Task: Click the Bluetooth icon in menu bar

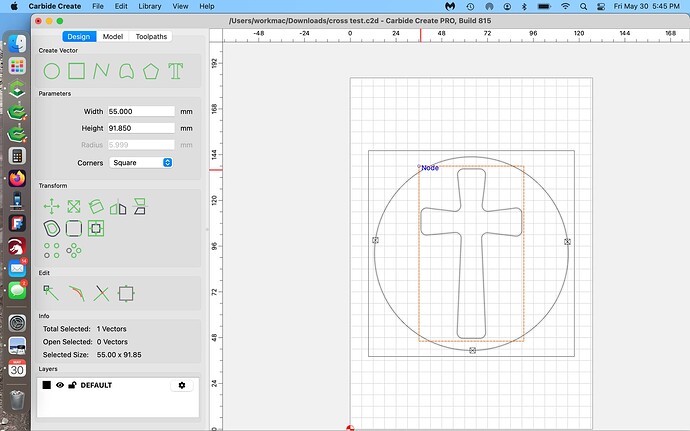Action: point(524,6)
